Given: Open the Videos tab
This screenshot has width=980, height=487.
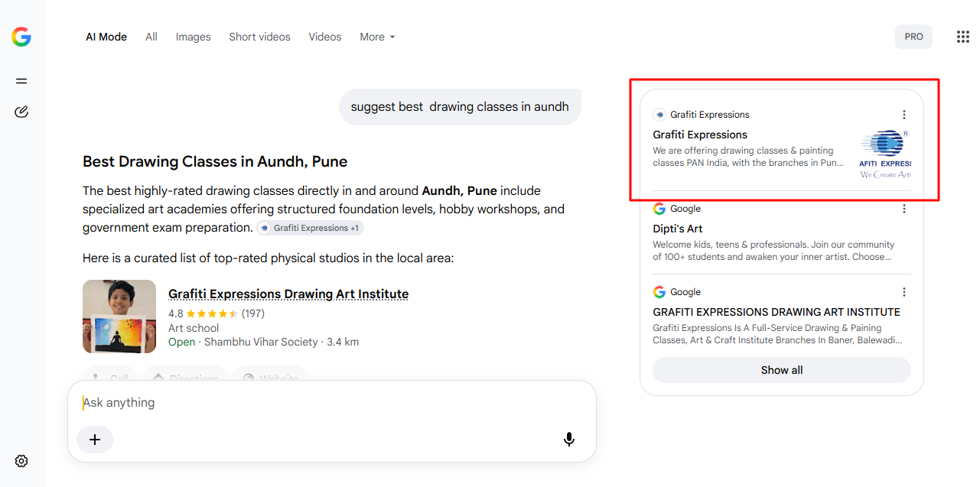Looking at the screenshot, I should pos(325,37).
